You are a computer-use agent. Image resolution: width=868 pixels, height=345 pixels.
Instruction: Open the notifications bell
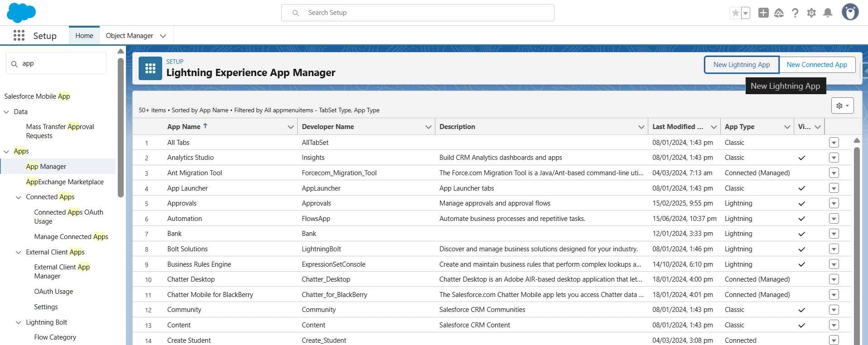[x=828, y=13]
